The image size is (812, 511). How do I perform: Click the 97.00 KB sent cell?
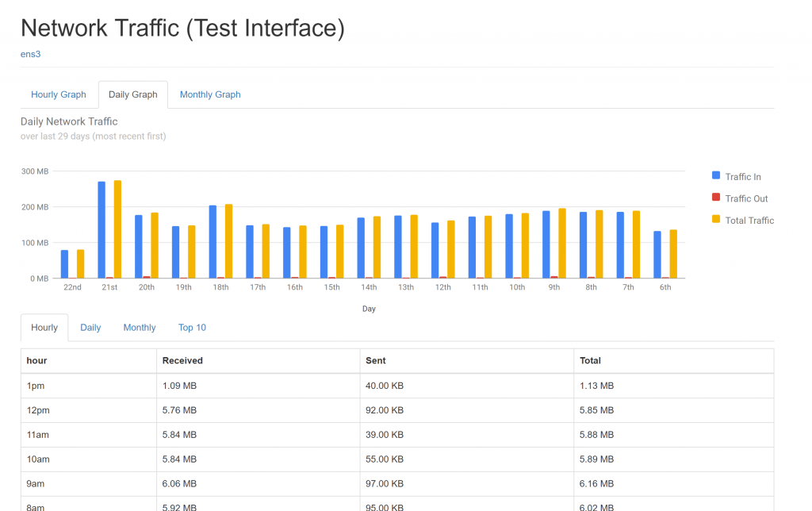pos(467,483)
